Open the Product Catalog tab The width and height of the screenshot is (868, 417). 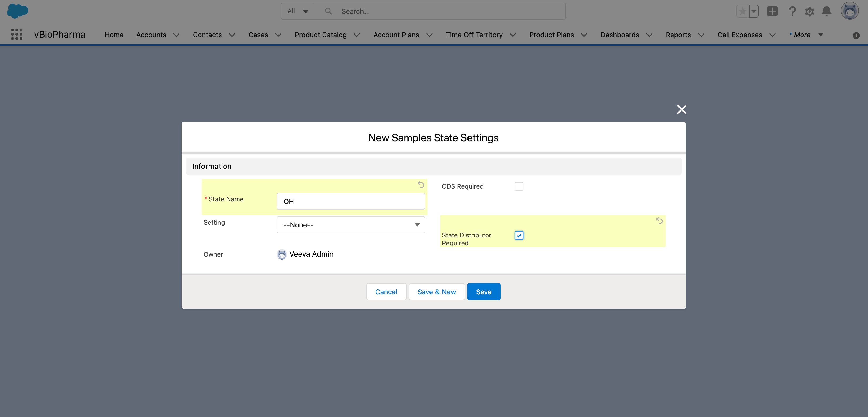point(320,35)
